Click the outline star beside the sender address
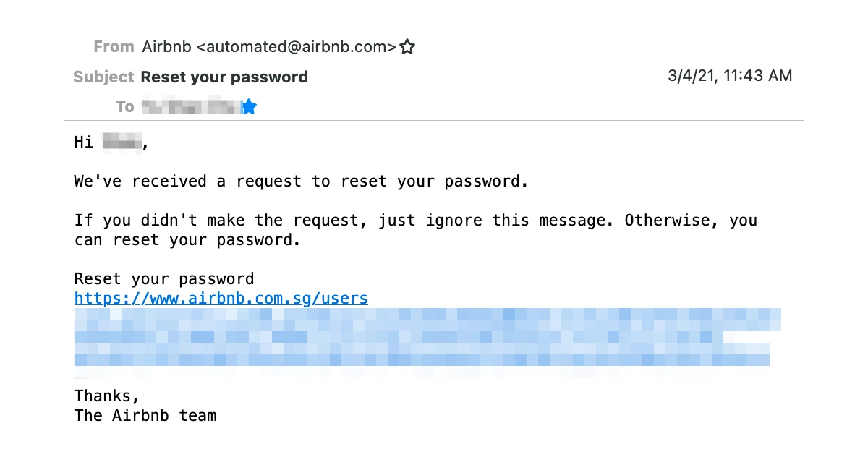 coord(407,47)
